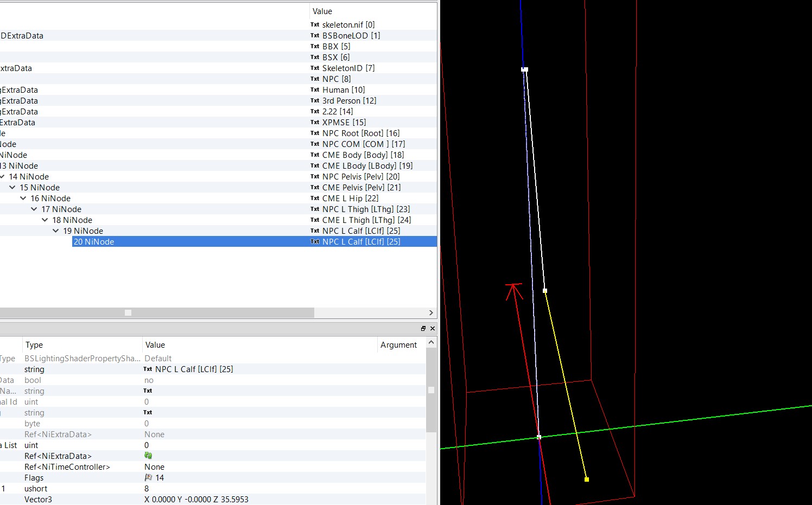Click the block list horizontal scrollbar thumb
The image size is (812, 505).
pyautogui.click(x=157, y=313)
